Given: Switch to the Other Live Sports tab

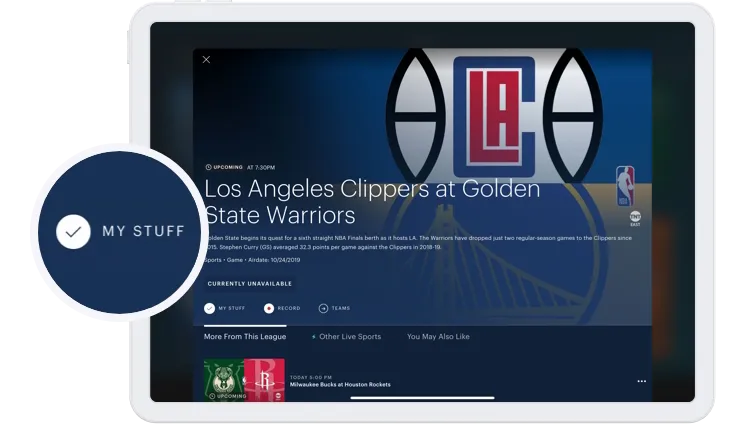Looking at the screenshot, I should 346,337.
